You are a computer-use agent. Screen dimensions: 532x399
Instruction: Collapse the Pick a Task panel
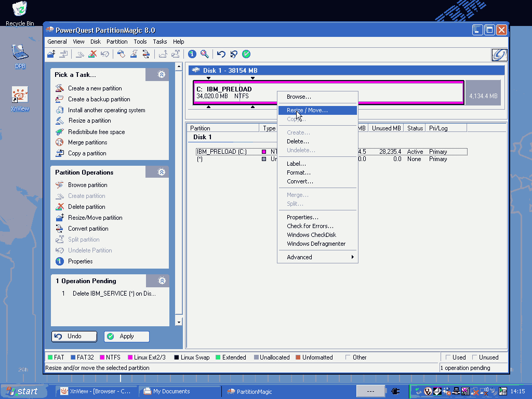click(162, 75)
